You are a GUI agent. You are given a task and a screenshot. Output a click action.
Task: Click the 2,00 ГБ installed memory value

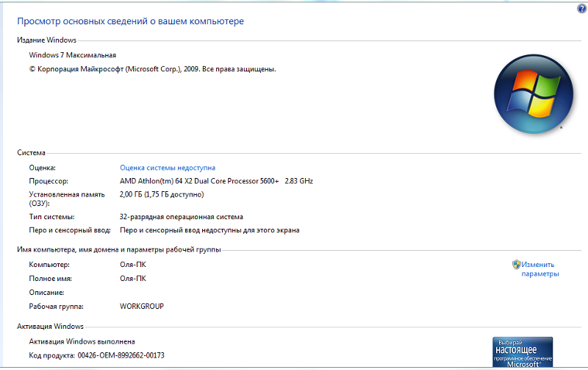point(161,194)
